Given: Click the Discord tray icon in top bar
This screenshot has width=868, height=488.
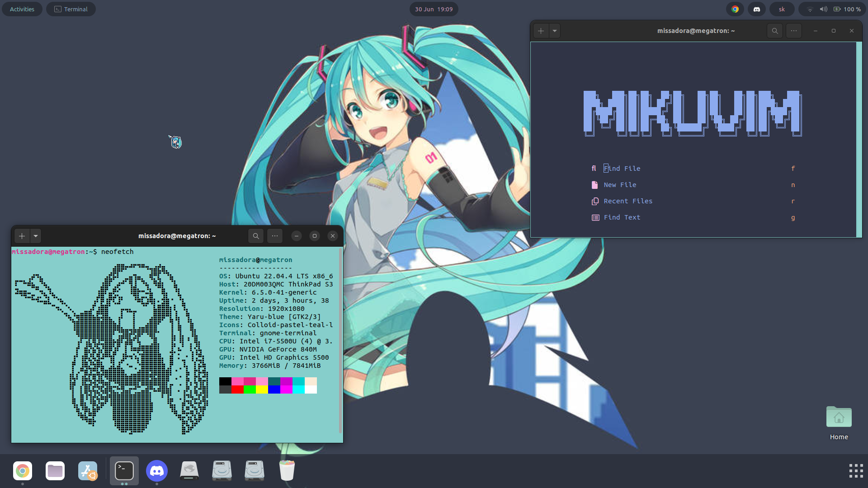Looking at the screenshot, I should pyautogui.click(x=757, y=9).
